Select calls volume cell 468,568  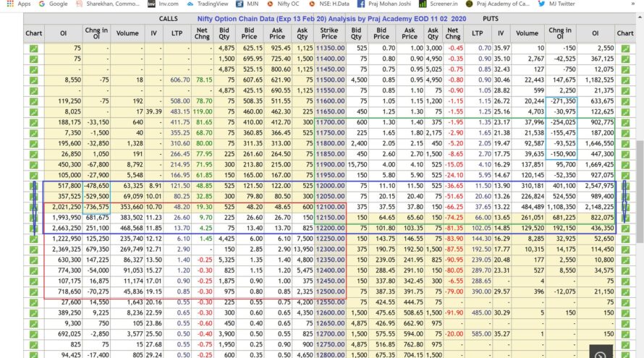pos(129,229)
